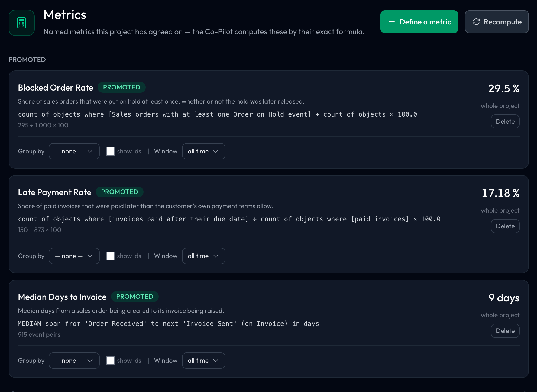The image size is (537, 392).
Task: Click the Late Payment Rate title
Action: click(54, 192)
